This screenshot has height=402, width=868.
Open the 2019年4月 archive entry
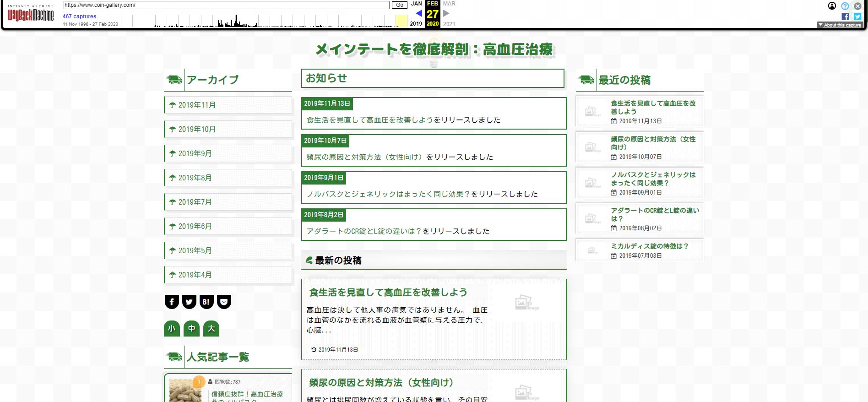point(195,275)
